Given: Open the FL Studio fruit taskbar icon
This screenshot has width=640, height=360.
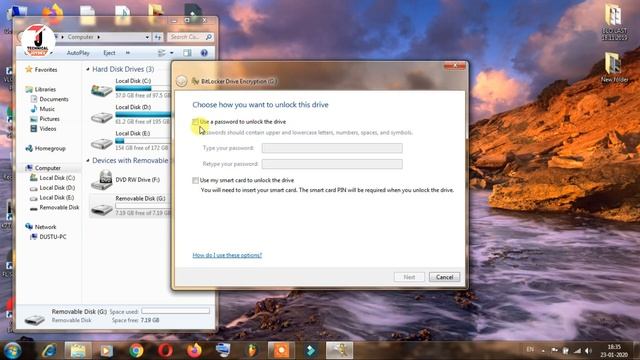Looking at the screenshot, I should pos(252,350).
